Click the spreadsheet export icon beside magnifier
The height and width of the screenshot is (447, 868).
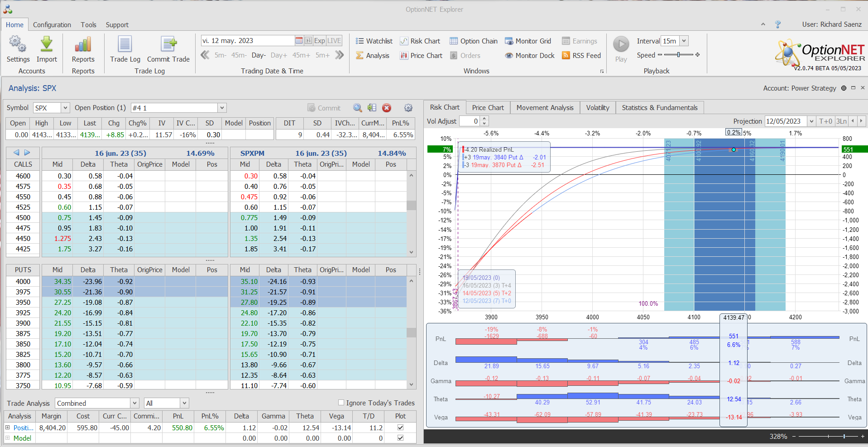tap(372, 108)
